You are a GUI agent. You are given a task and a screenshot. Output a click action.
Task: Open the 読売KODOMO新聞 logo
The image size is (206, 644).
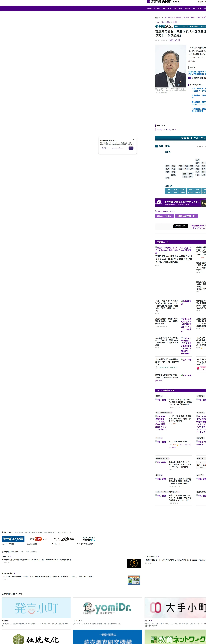tap(13, 539)
